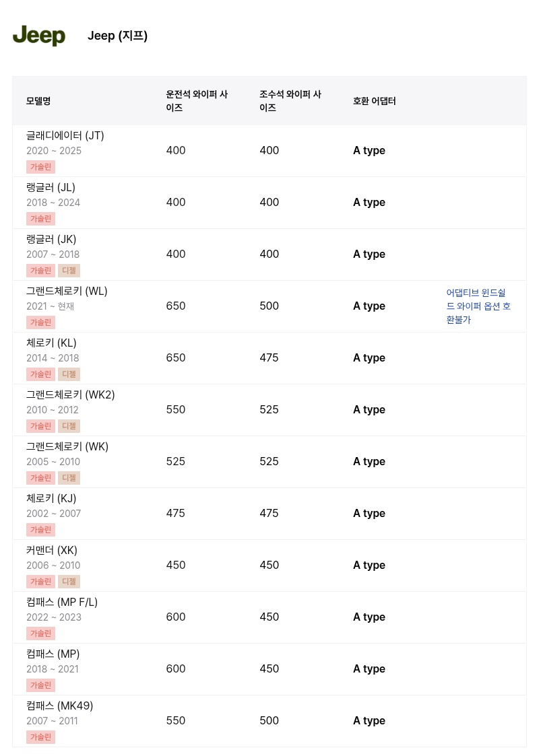The height and width of the screenshot is (756, 539).
Task: Select the 그랜드체로키 (WL) model name
Action: point(67,291)
